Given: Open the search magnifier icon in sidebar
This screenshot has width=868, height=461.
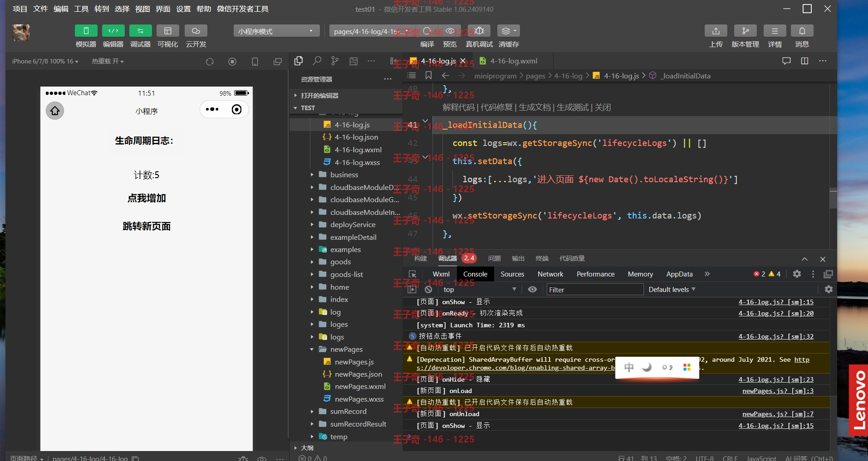Looking at the screenshot, I should pos(317,61).
